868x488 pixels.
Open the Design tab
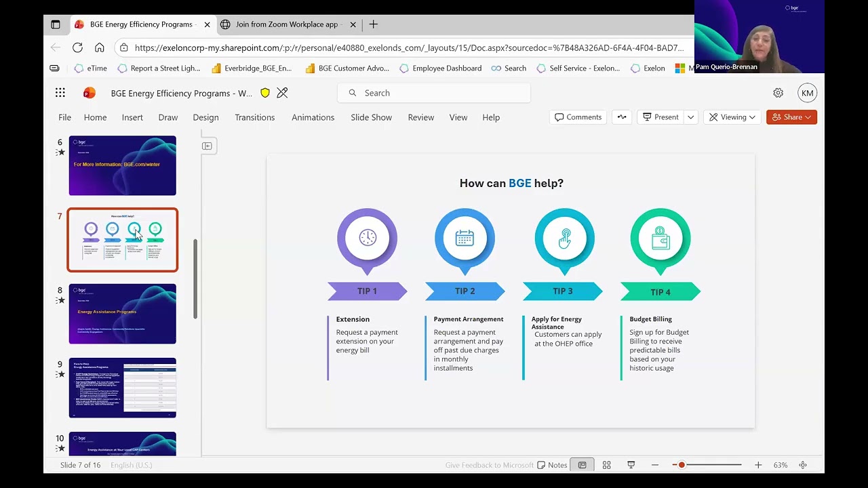(205, 117)
